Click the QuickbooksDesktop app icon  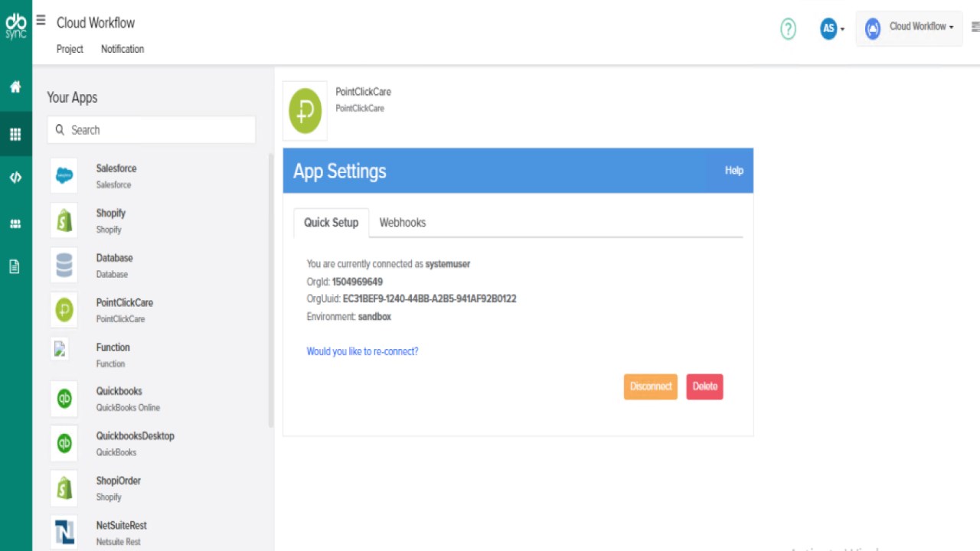[64, 444]
